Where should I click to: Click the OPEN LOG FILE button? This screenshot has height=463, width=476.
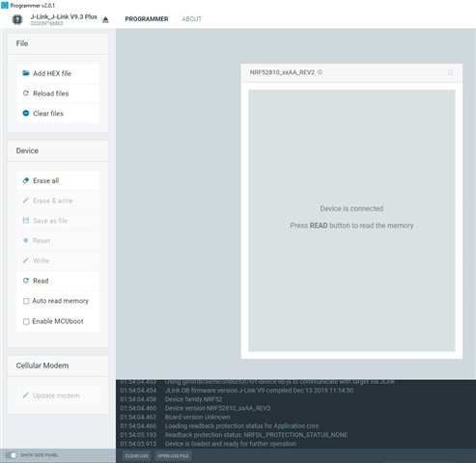(173, 456)
